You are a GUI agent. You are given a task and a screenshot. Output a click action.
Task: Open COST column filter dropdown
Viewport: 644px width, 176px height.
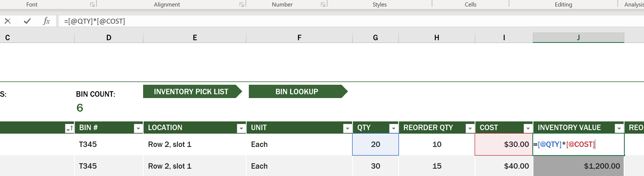coord(528,128)
